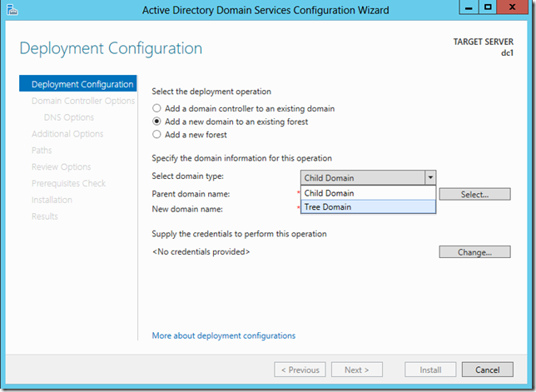Image resolution: width=536 pixels, height=392 pixels.
Task: Click the 'New domain name:' label
Action: 187,209
